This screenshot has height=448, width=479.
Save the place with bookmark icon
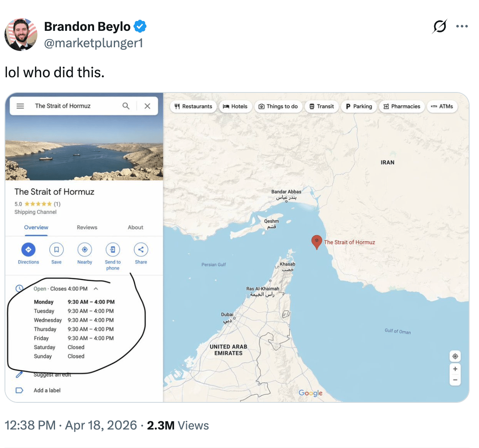pyautogui.click(x=56, y=249)
